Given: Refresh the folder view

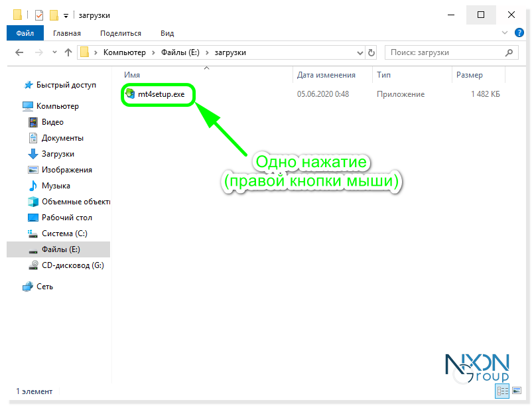Looking at the screenshot, I should [371, 52].
